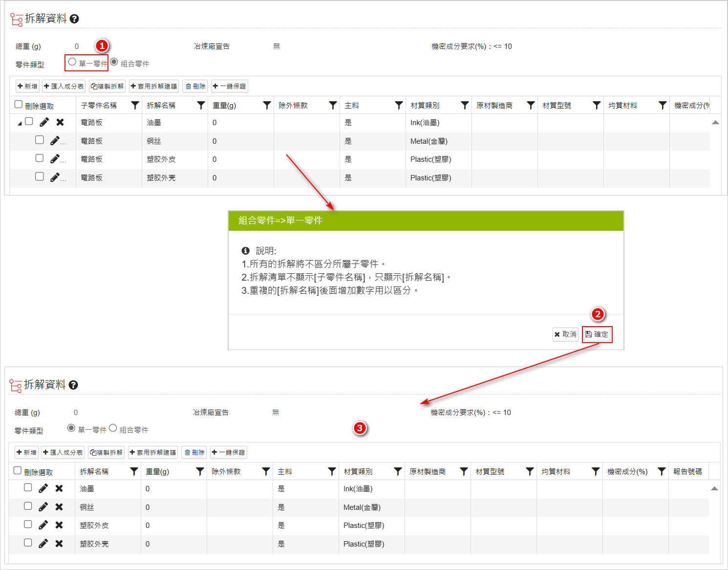The height and width of the screenshot is (570, 728).
Task: Click 一鍵保證 in lower toolbar
Action: (x=229, y=453)
